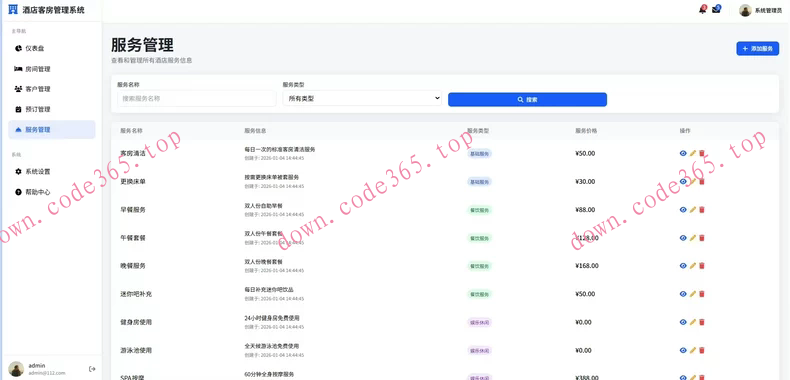Delete the 晚餐服务 service
Screen dimensions: 790x380
pyautogui.click(x=702, y=266)
